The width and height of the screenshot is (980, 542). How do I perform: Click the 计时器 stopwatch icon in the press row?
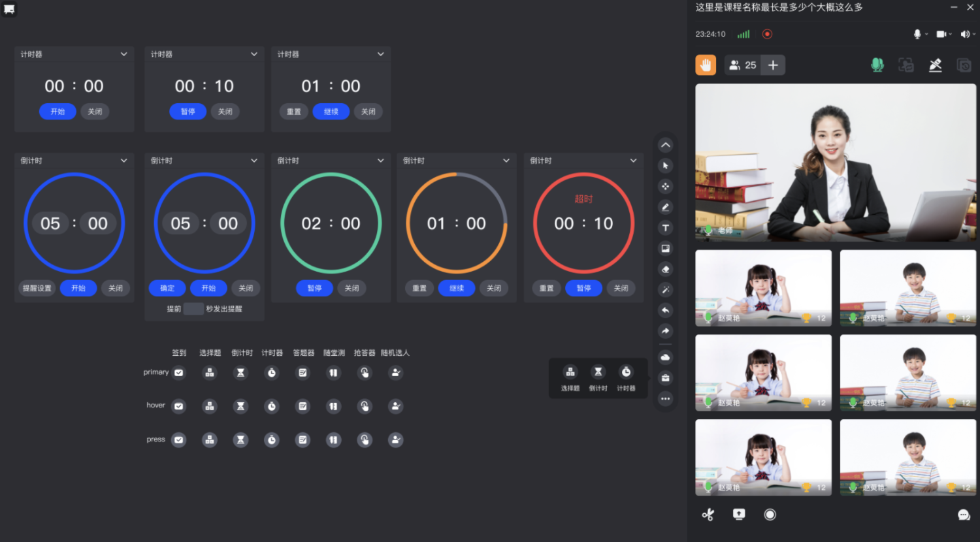tap(272, 440)
